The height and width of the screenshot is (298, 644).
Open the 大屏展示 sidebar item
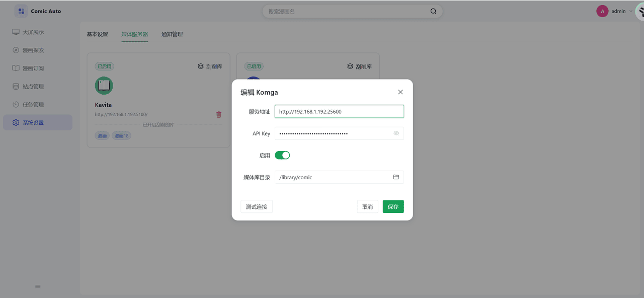point(38,32)
